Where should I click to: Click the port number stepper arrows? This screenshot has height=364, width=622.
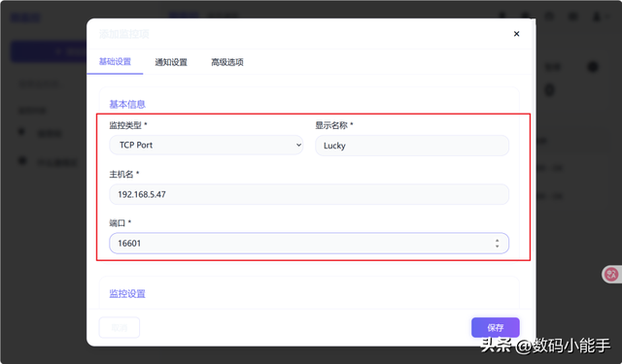point(497,244)
